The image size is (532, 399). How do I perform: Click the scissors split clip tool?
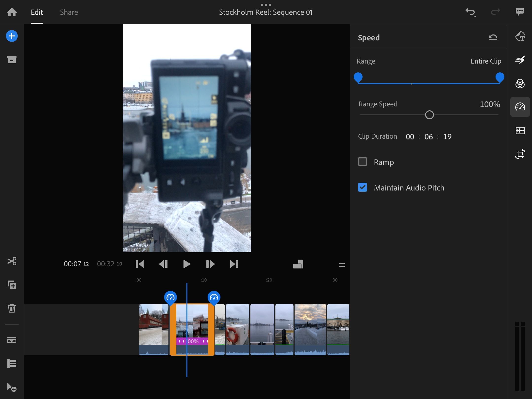(x=12, y=261)
